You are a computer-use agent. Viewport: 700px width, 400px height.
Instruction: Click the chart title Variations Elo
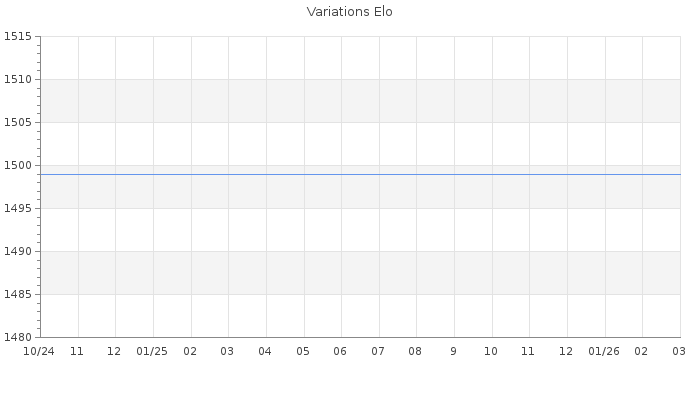(349, 12)
